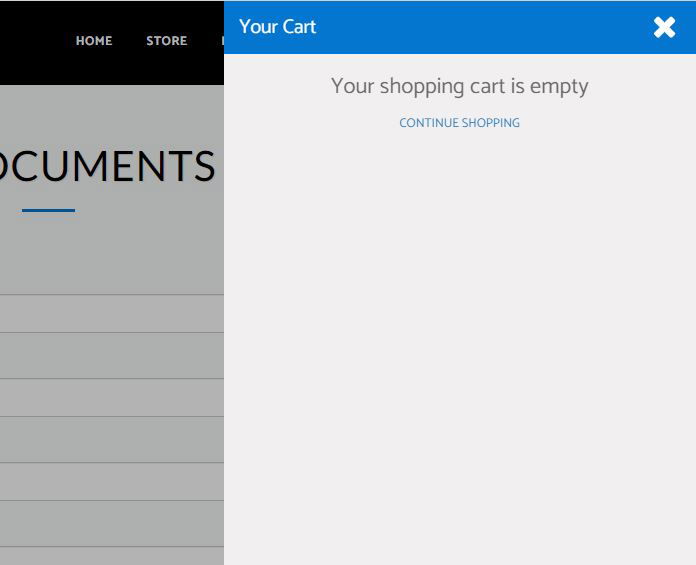
Task: Click the DOCUMENTS page heading
Action: pos(107,166)
